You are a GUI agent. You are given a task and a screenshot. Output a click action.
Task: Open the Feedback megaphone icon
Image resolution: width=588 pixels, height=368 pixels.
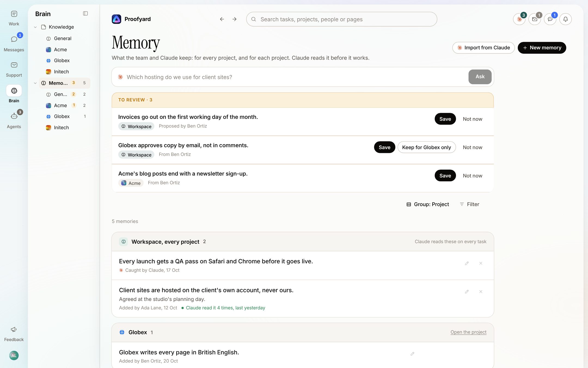point(14,329)
